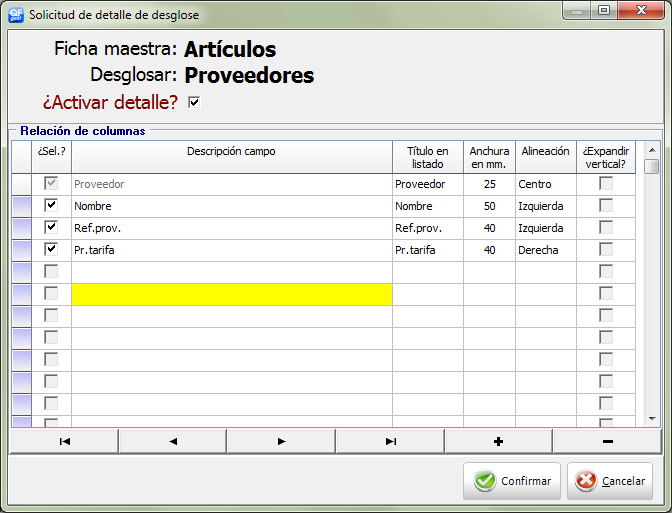Viewport: 672px width, 513px height.
Task: Click width value 40 in Ref.prov. row
Action: (x=489, y=228)
